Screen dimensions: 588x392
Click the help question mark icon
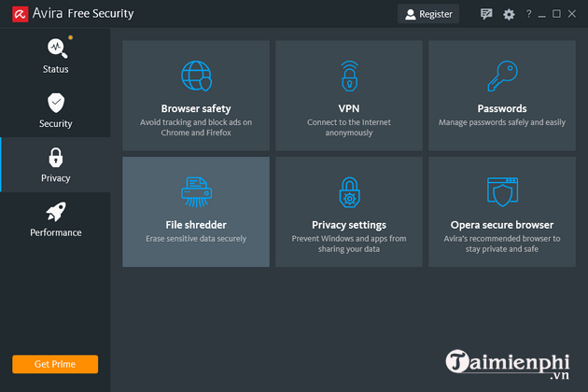click(x=529, y=14)
